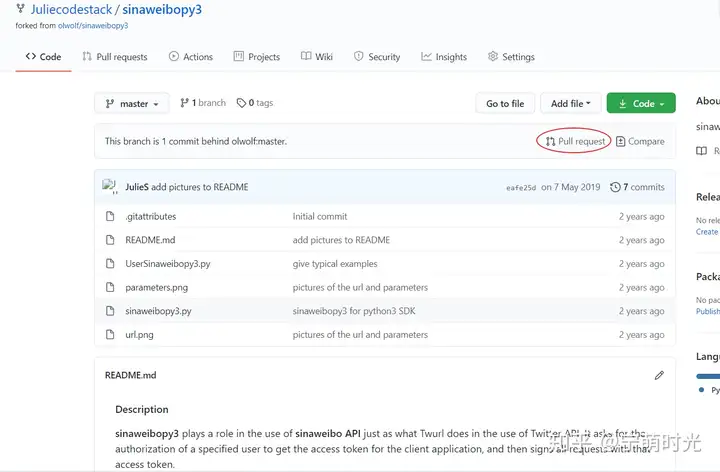This screenshot has height=472, width=720.
Task: Click the circled Pull request link
Action: point(575,141)
